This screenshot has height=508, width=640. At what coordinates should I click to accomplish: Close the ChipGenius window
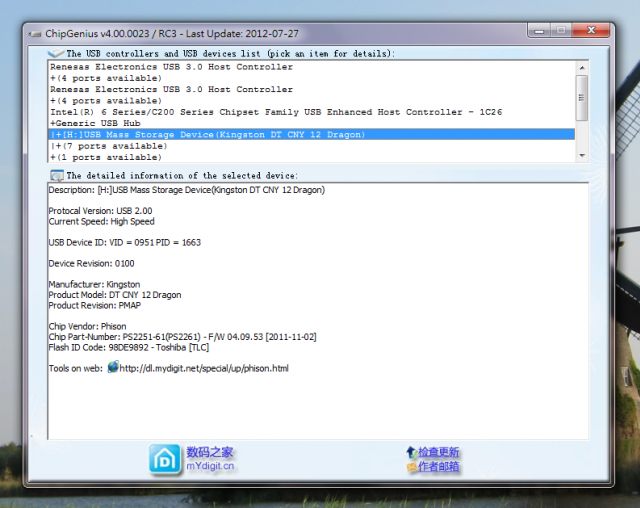click(x=591, y=31)
